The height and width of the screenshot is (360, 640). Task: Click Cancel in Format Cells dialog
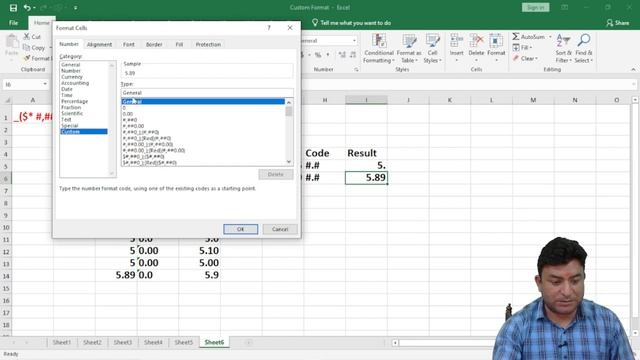point(280,229)
